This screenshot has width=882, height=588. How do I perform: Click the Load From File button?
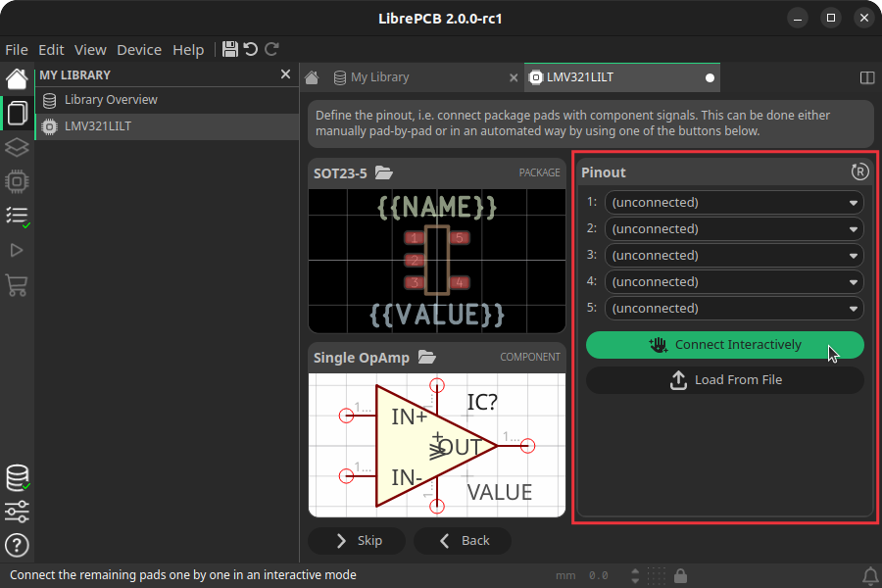[724, 379]
